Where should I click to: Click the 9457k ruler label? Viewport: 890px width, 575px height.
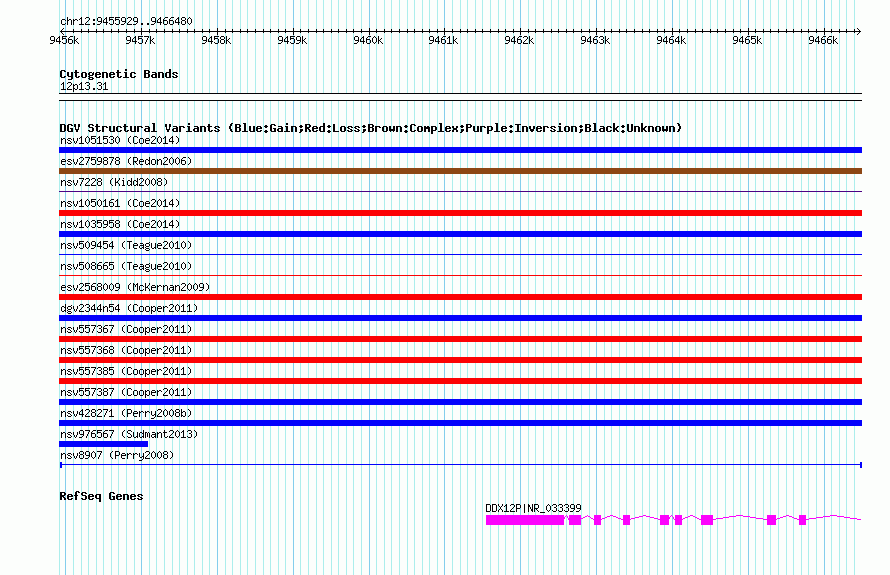click(140, 40)
